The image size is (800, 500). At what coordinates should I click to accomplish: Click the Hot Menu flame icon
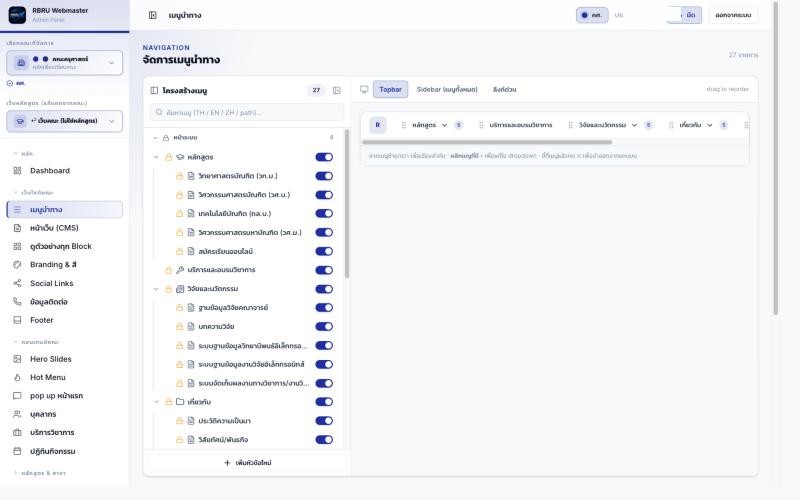pos(17,377)
